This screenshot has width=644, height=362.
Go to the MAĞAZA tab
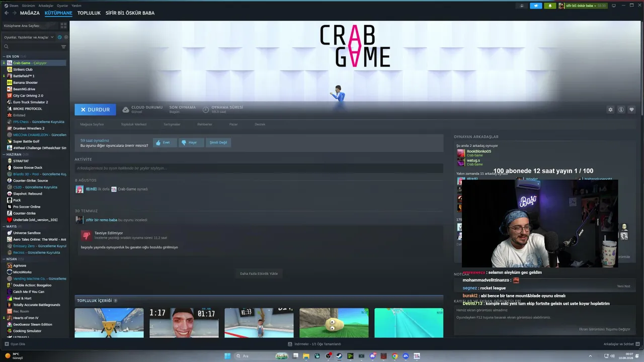30,13
